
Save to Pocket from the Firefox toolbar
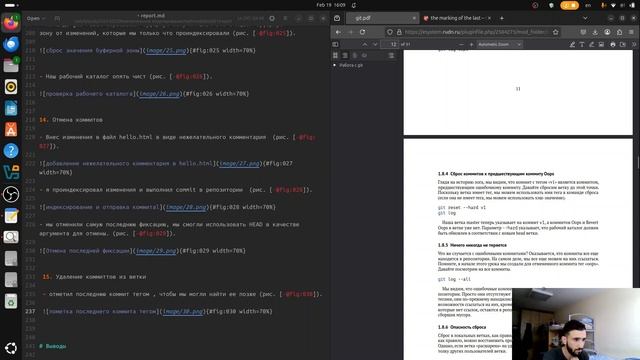(583, 32)
